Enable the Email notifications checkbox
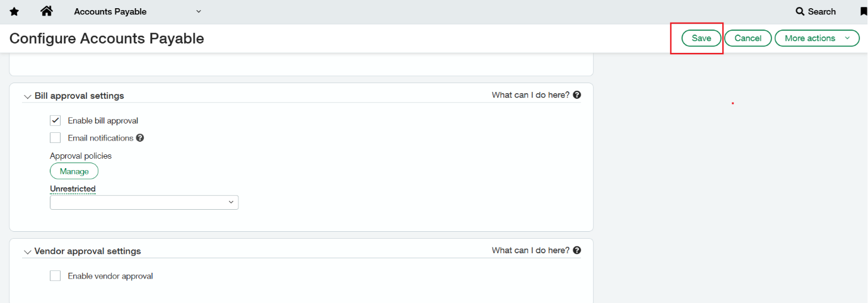 point(56,138)
